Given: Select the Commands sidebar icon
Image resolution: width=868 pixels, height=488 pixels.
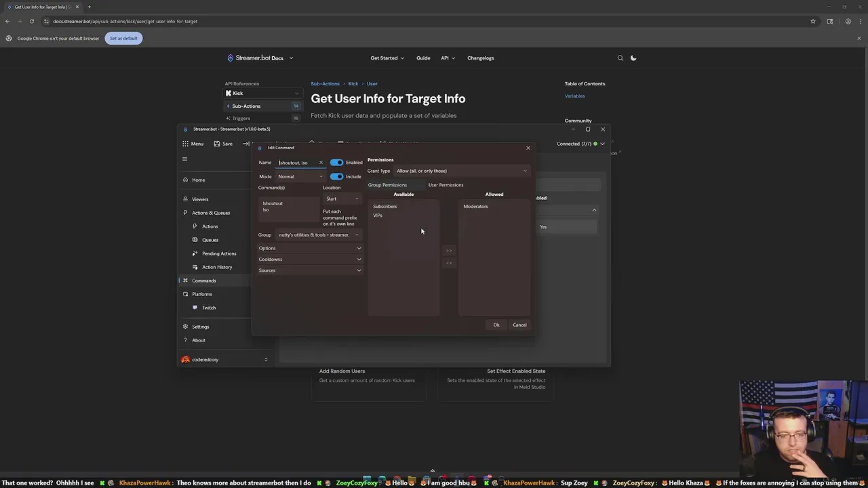Looking at the screenshot, I should click(x=185, y=281).
